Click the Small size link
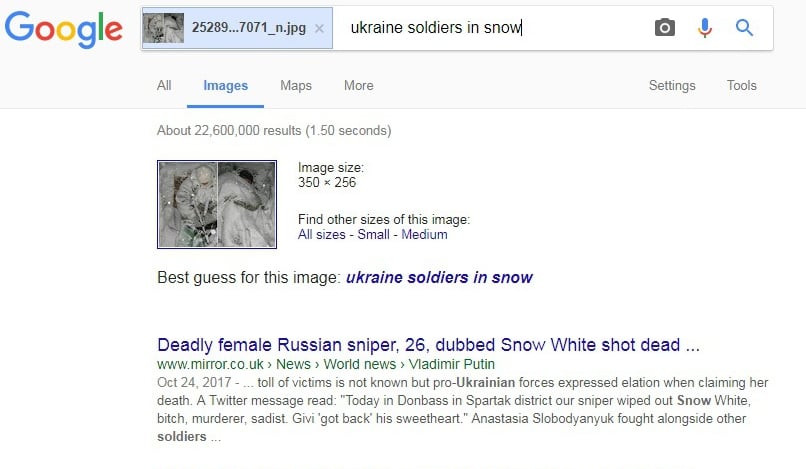Screen dimensions: 806x469 (373, 234)
